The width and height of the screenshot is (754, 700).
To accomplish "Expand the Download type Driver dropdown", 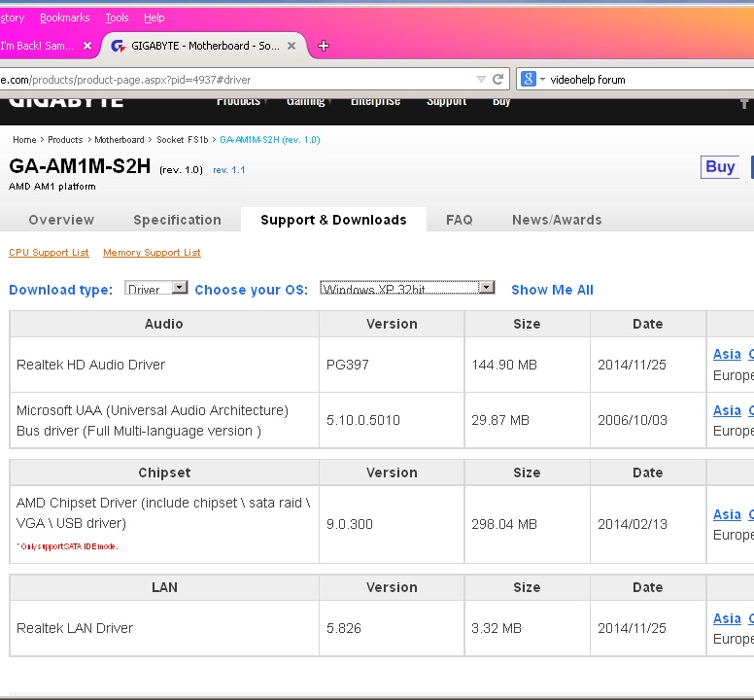I will point(155,288).
